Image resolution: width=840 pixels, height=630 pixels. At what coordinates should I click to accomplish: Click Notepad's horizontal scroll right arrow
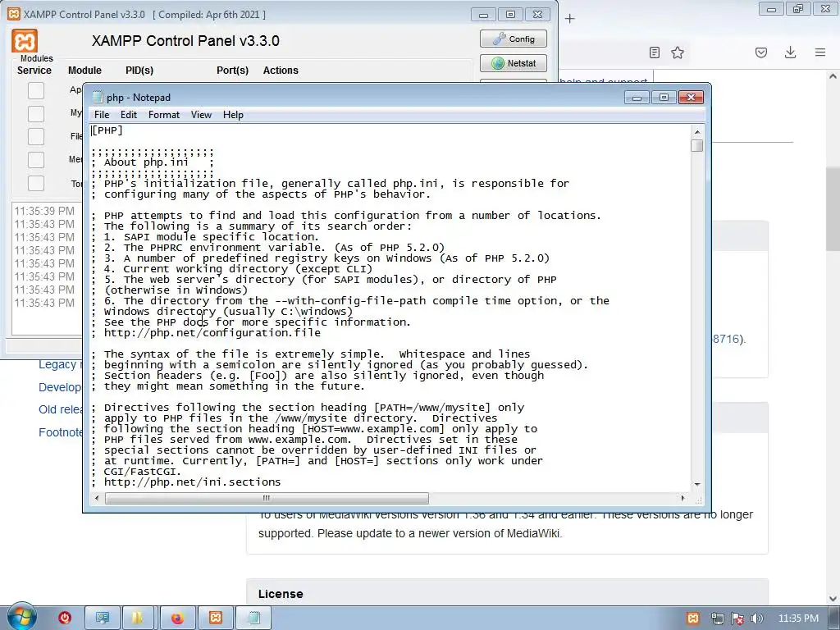[x=682, y=498]
